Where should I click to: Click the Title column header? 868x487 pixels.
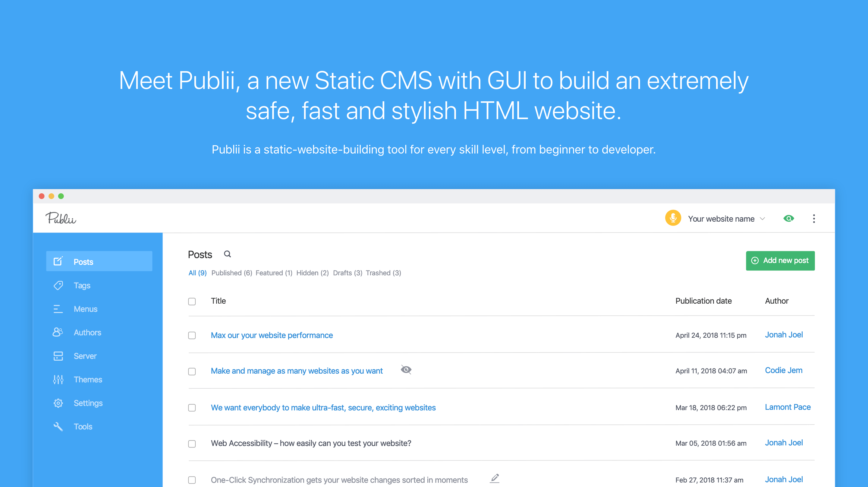tap(218, 301)
